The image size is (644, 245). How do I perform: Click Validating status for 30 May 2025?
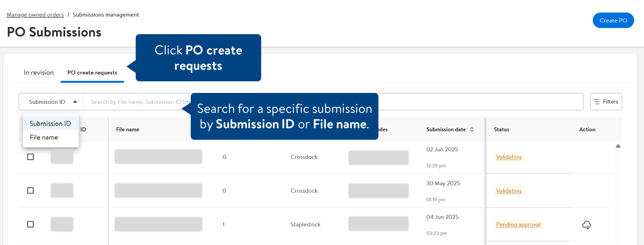(509, 191)
